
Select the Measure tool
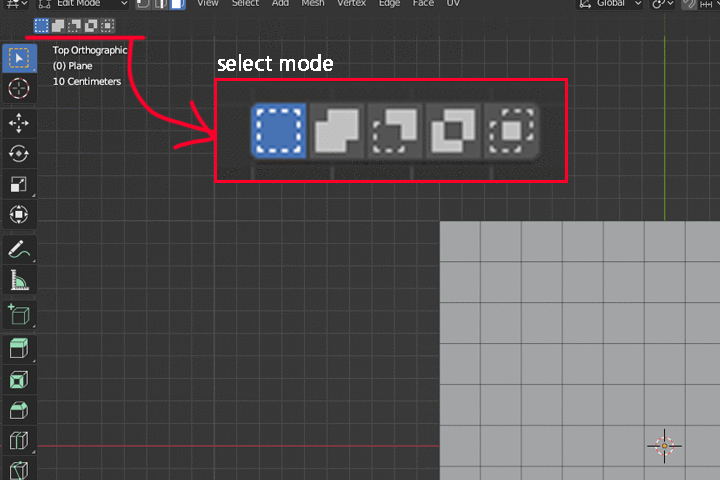[19, 280]
